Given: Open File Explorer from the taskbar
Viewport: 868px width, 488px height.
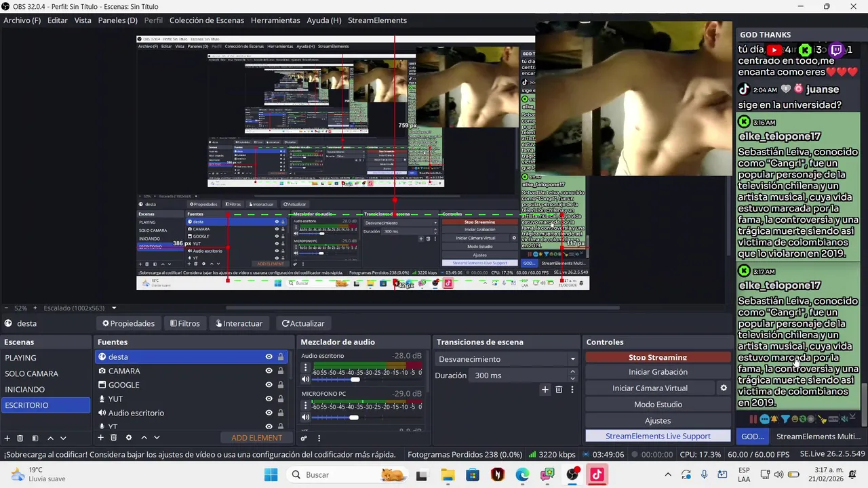Looking at the screenshot, I should [x=448, y=475].
